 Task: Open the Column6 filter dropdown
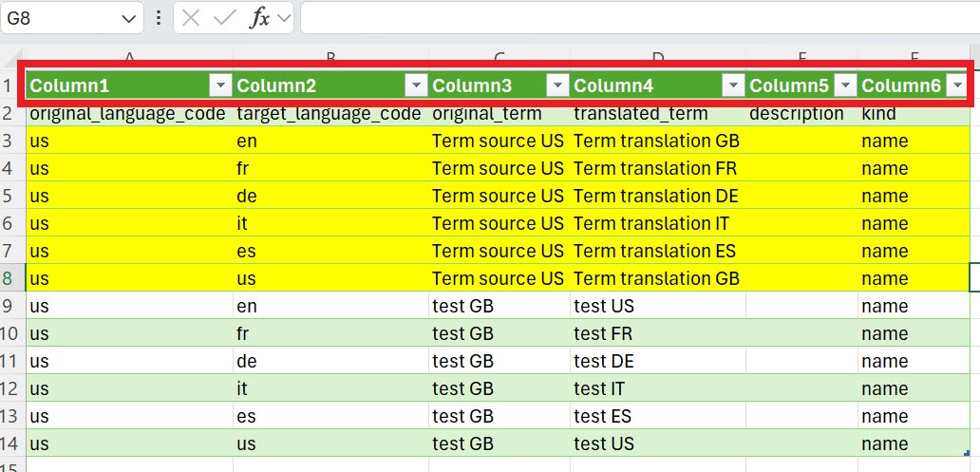click(x=955, y=86)
